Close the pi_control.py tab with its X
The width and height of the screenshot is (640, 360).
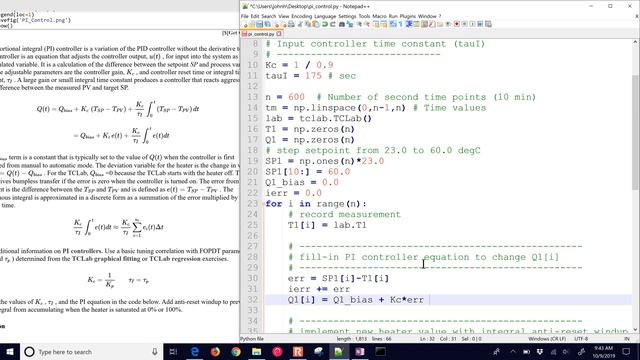[279, 34]
